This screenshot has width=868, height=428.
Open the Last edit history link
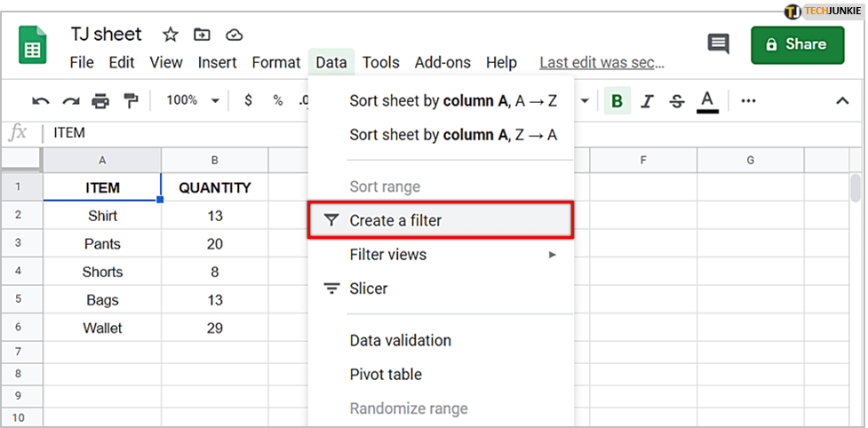(601, 63)
